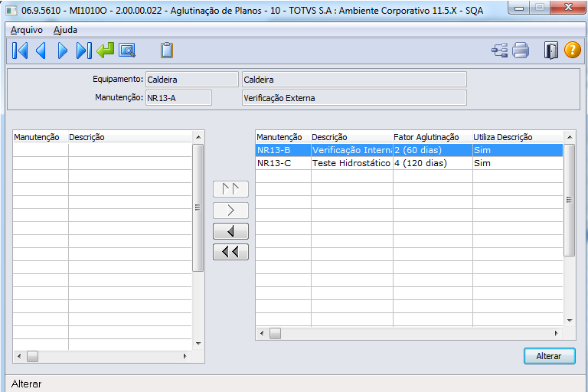Close the Aglutinação de Planos window

[x=569, y=7]
